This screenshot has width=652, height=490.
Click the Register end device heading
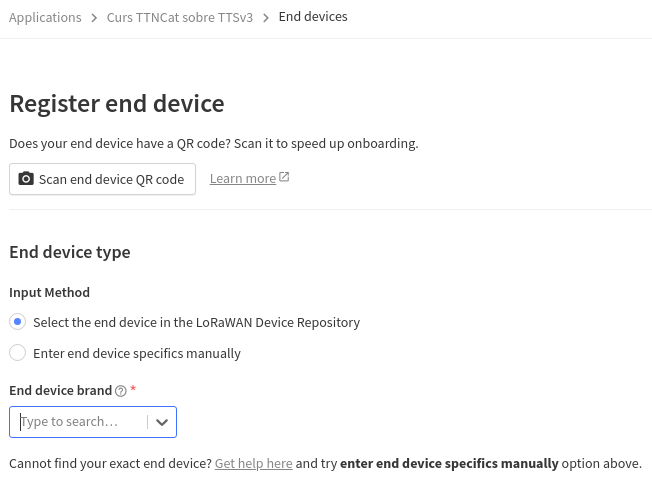click(x=116, y=103)
